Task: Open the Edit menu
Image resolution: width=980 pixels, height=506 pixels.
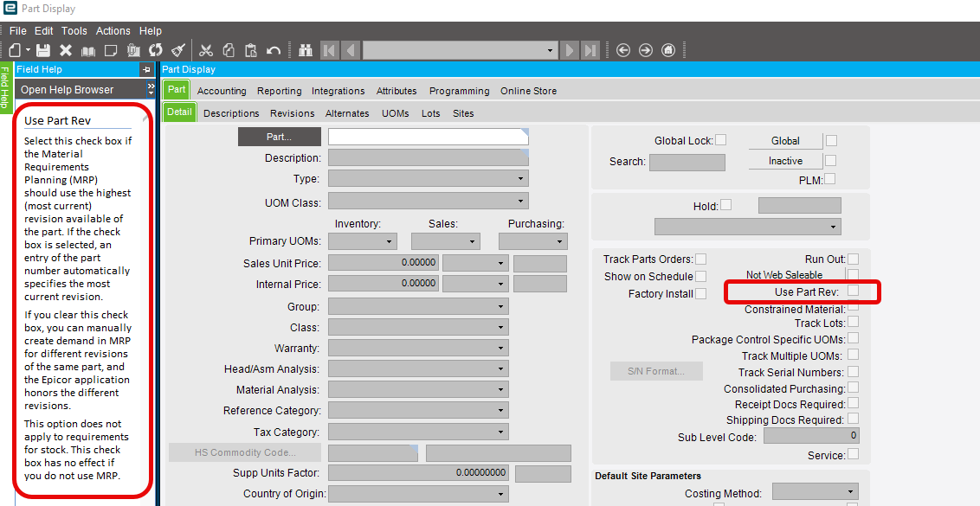Action: [x=44, y=30]
